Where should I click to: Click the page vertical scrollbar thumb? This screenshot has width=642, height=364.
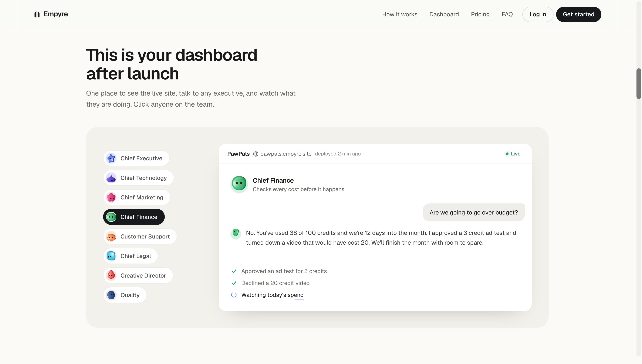(x=639, y=83)
